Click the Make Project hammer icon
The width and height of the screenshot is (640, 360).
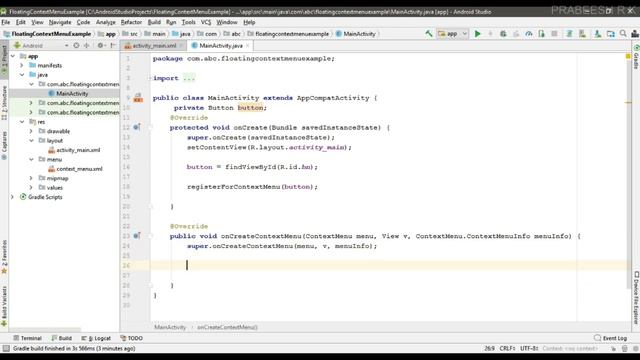(429, 34)
